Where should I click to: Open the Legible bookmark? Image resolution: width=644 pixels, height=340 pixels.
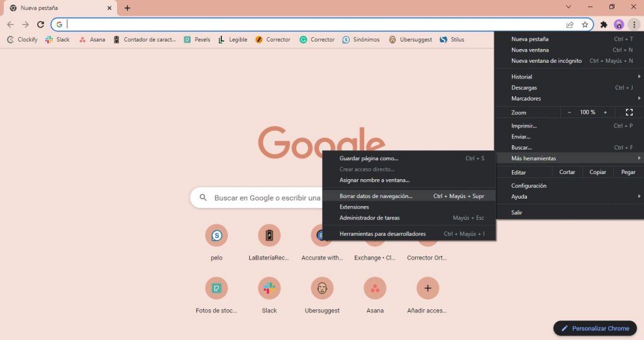[233, 40]
